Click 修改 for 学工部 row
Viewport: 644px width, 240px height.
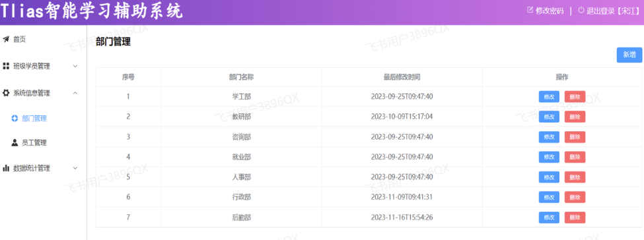pyautogui.click(x=549, y=97)
